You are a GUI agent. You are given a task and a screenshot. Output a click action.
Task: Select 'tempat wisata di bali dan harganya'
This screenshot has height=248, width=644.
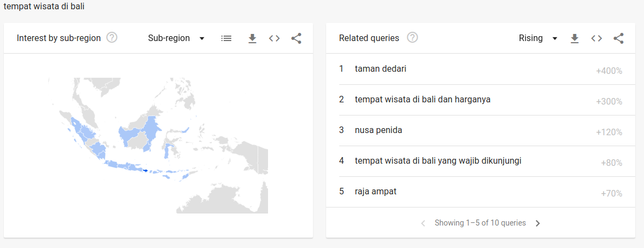[x=422, y=100]
